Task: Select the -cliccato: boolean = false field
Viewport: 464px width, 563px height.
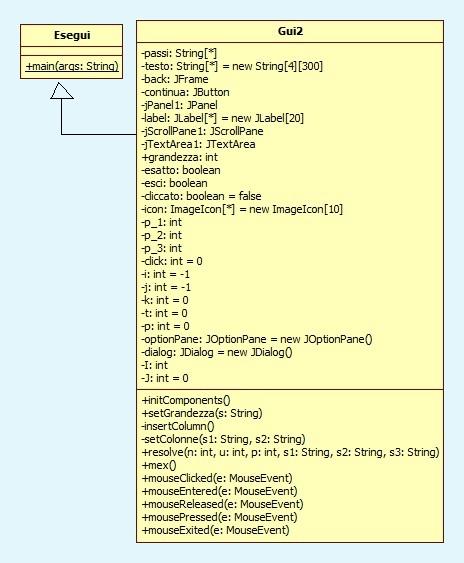Action: point(201,196)
